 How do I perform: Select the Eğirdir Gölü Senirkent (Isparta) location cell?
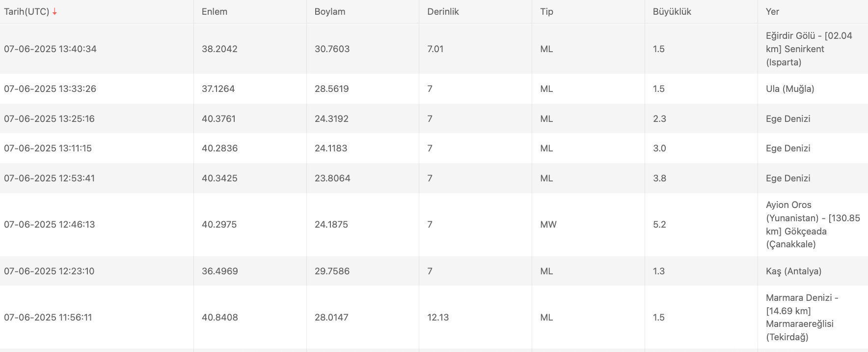809,49
